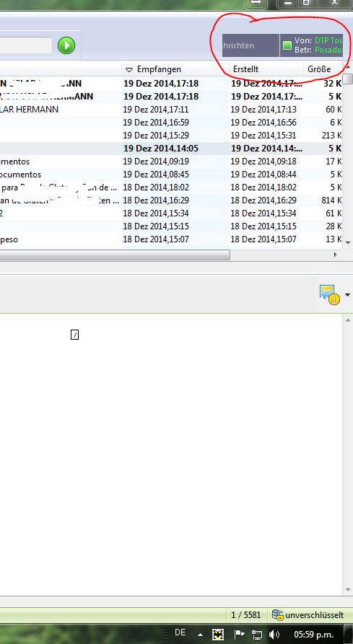Select the message received 18 Dez 2014,15:34
The width and height of the screenshot is (353, 644).
point(171,213)
